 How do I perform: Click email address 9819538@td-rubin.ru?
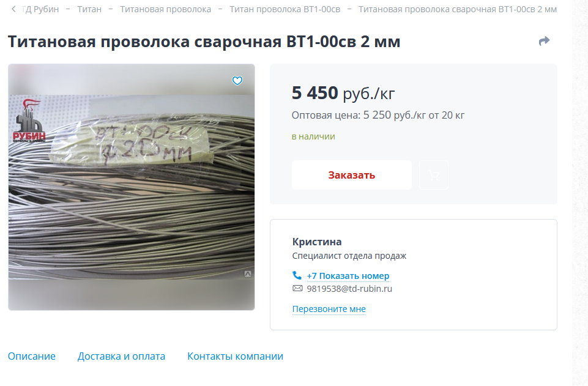click(x=349, y=289)
